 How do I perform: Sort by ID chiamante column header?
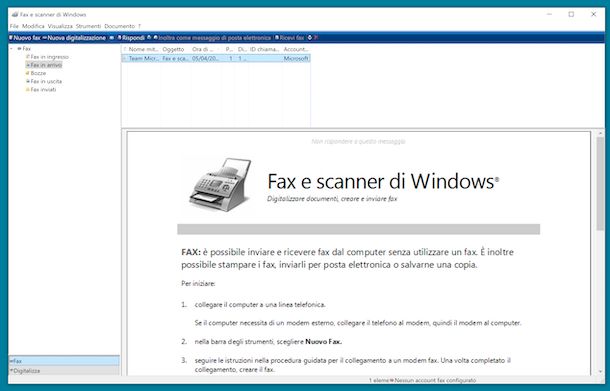pos(265,49)
